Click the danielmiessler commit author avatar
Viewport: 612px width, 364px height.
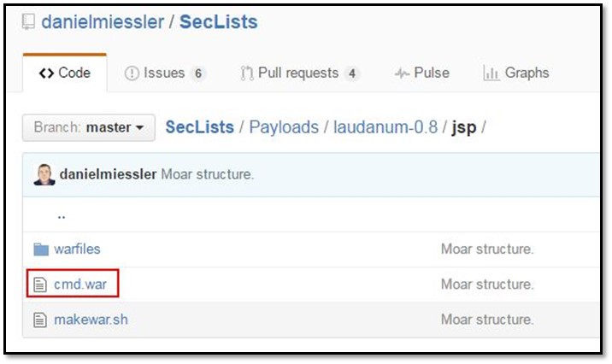click(x=44, y=175)
